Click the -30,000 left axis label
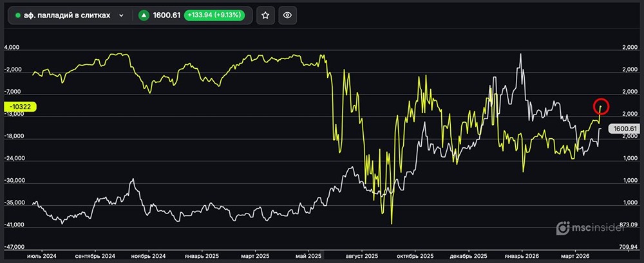The width and height of the screenshot is (644, 263). point(13,181)
